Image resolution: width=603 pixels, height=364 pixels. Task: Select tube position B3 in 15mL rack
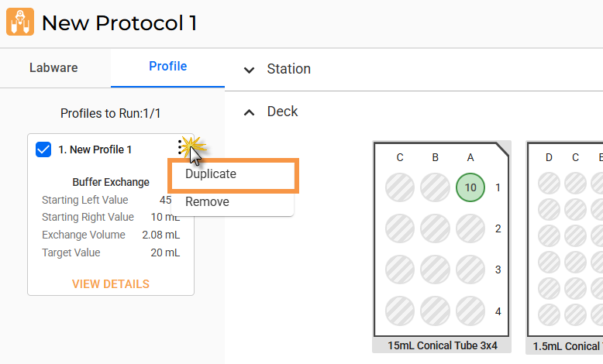pyautogui.click(x=435, y=270)
